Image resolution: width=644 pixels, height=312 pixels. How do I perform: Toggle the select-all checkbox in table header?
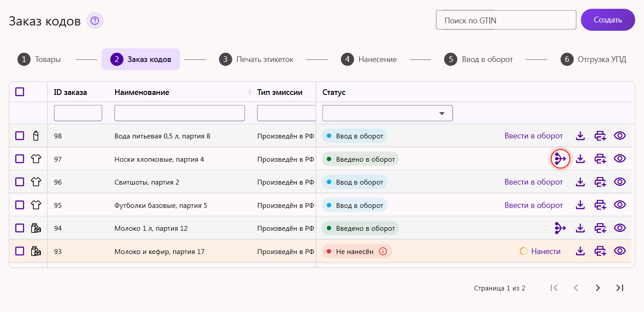tap(20, 92)
